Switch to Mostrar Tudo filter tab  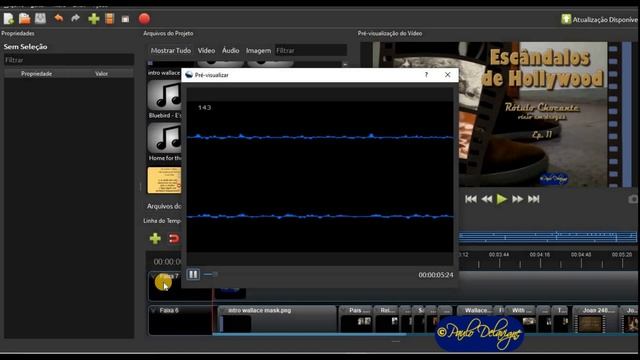pos(171,51)
